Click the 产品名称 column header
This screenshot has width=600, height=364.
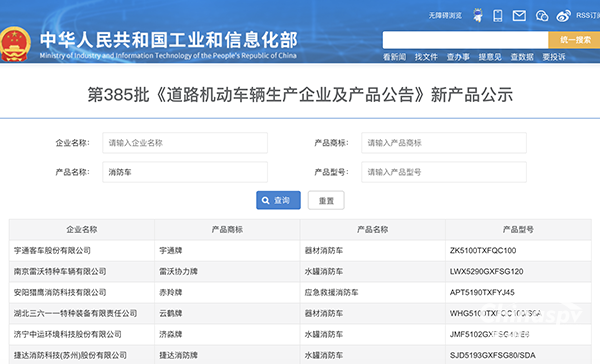pyautogui.click(x=373, y=229)
